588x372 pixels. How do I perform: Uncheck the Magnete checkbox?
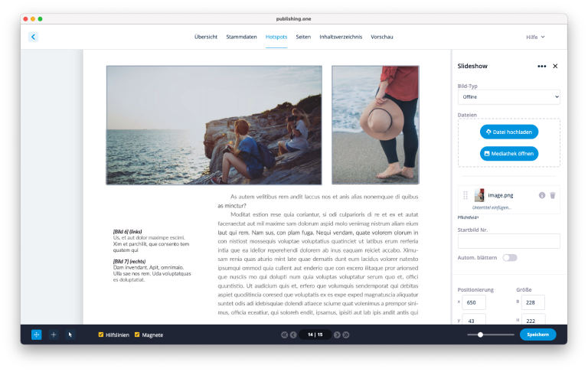(x=137, y=334)
